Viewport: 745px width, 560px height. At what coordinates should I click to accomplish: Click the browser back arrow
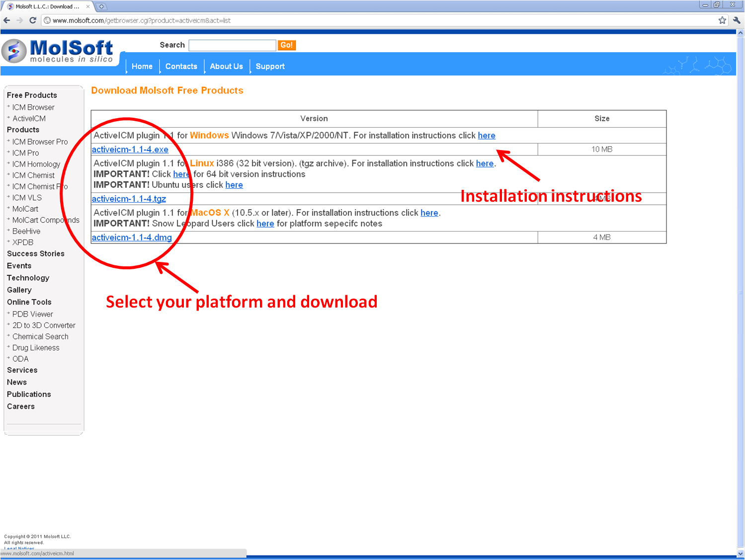(7, 20)
